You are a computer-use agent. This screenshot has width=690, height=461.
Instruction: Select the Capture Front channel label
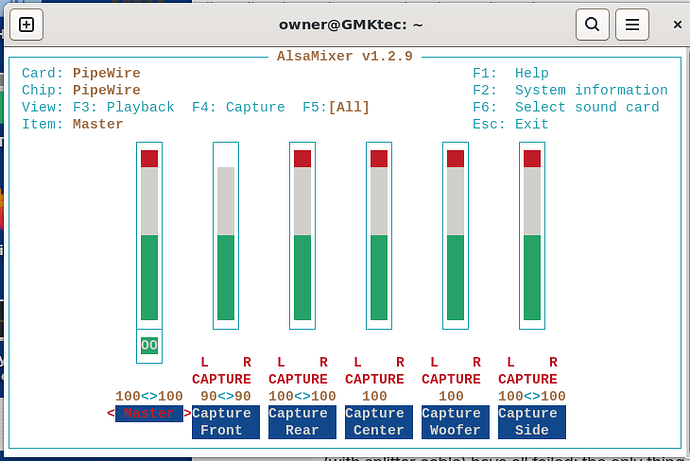pos(226,422)
